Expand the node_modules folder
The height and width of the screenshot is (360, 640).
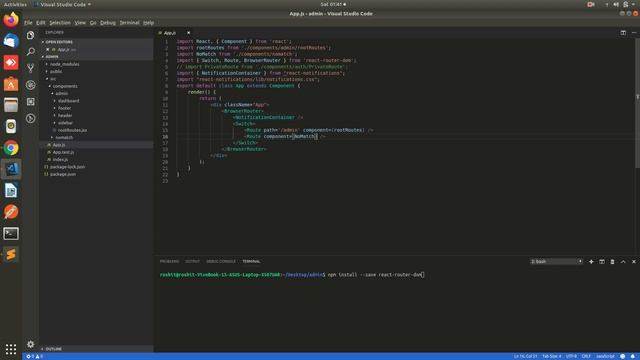[64, 64]
